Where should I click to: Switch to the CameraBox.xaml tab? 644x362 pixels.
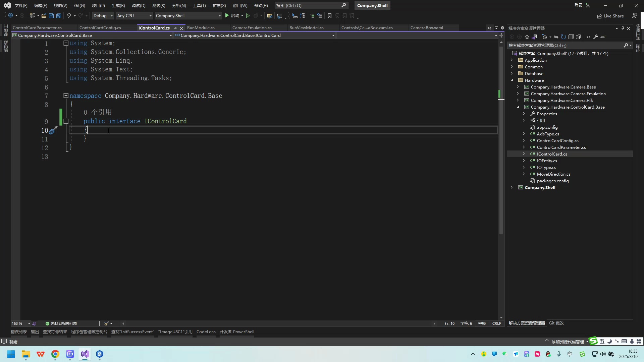point(426,27)
